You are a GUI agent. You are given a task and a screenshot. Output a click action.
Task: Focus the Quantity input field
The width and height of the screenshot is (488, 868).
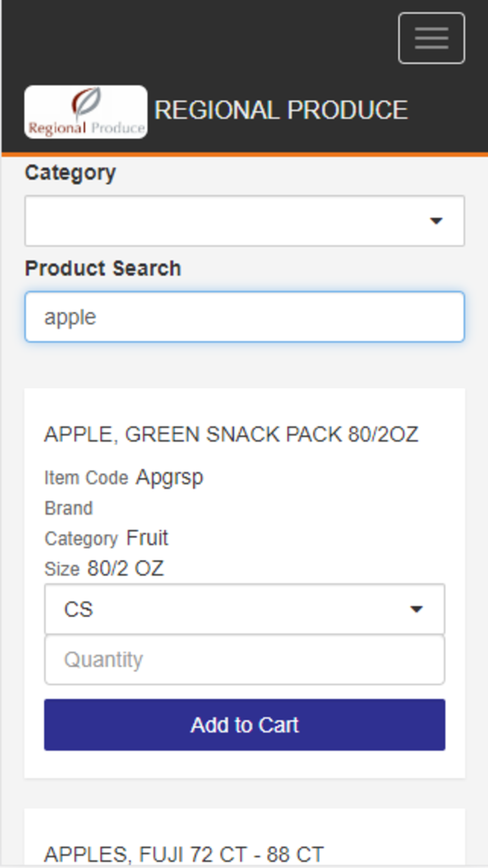click(244, 660)
